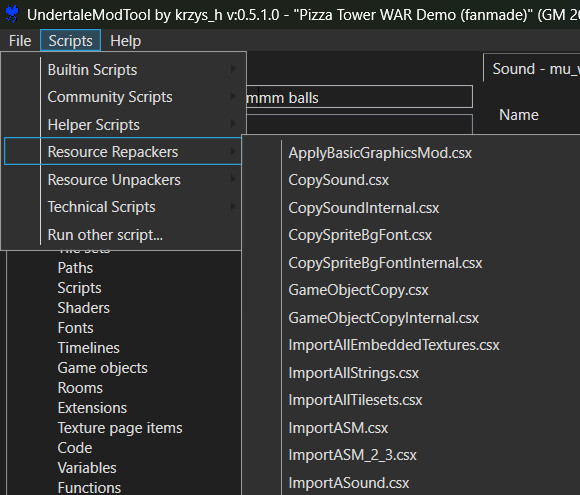Viewport: 580px width, 495px height.
Task: Select Texture page items tree node
Action: point(120,428)
